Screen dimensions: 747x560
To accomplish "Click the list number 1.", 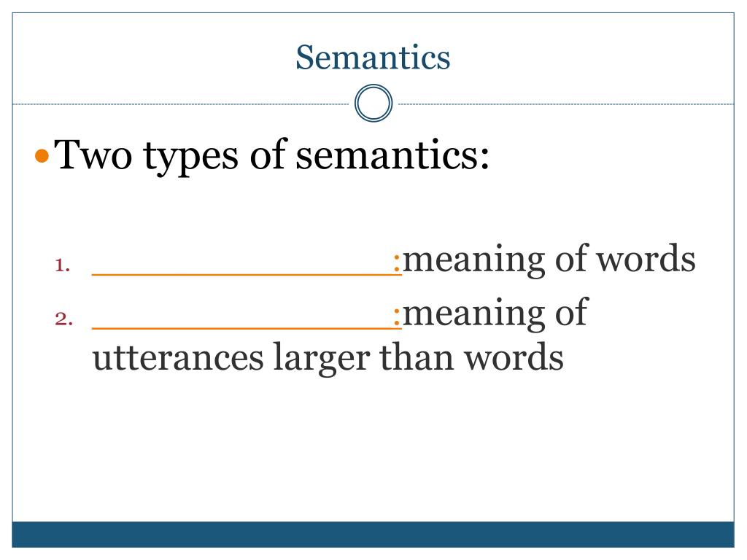I will tap(63, 265).
